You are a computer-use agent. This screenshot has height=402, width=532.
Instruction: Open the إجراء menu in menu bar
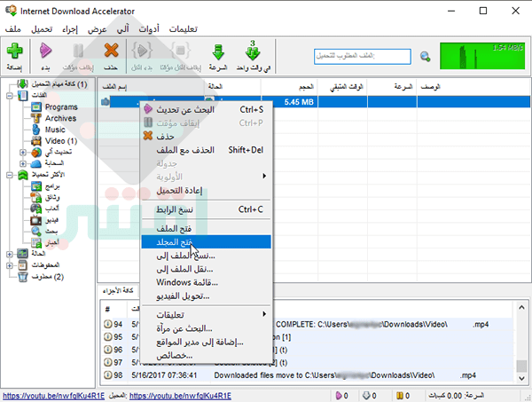(x=70, y=29)
